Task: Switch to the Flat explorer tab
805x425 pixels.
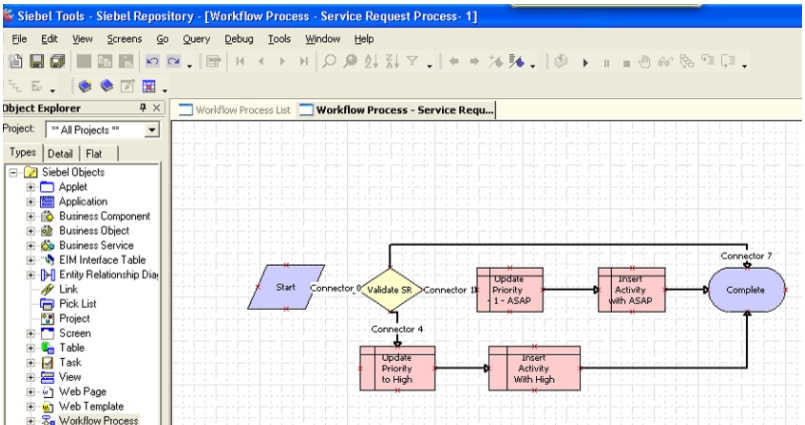Action: [94, 153]
